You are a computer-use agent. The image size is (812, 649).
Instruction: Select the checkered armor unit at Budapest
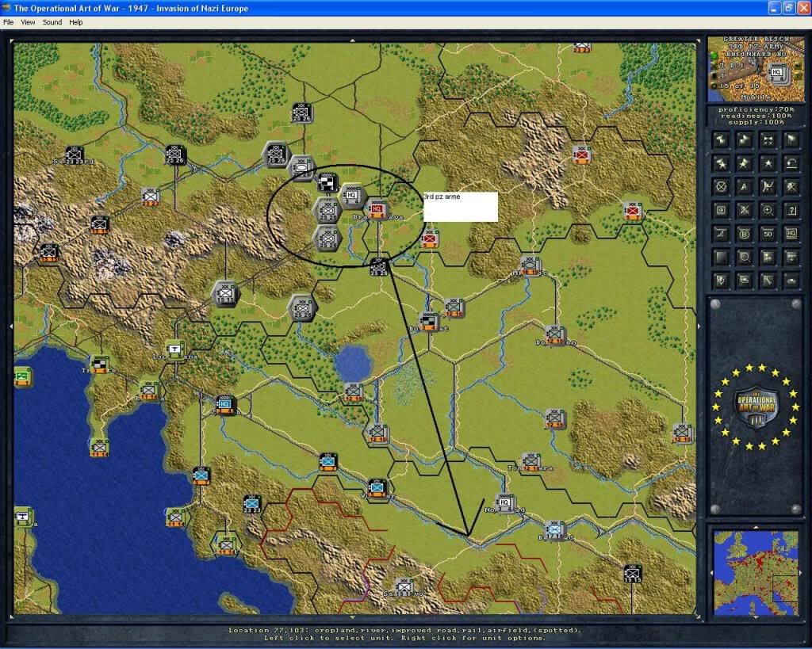coord(429,322)
